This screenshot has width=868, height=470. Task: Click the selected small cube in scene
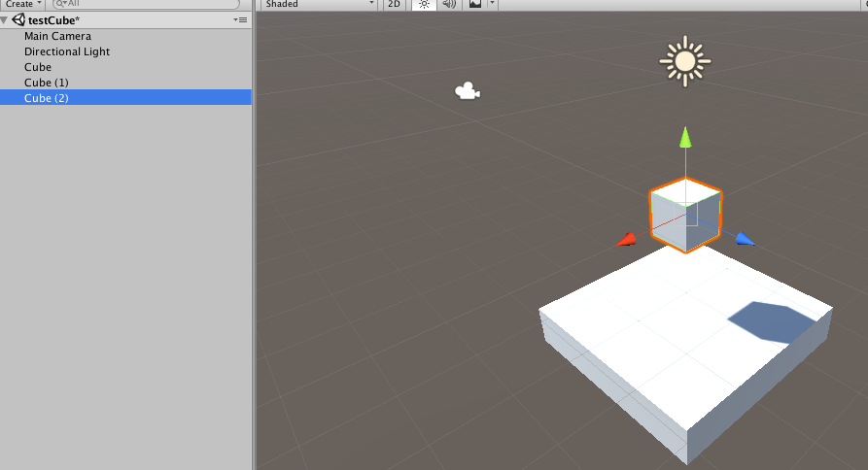tap(686, 216)
